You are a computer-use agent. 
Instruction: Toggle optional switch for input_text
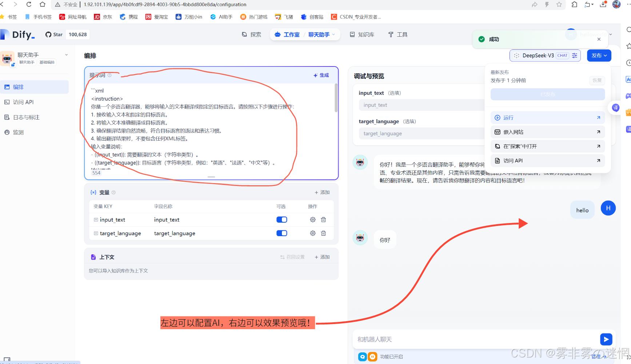pyautogui.click(x=282, y=219)
